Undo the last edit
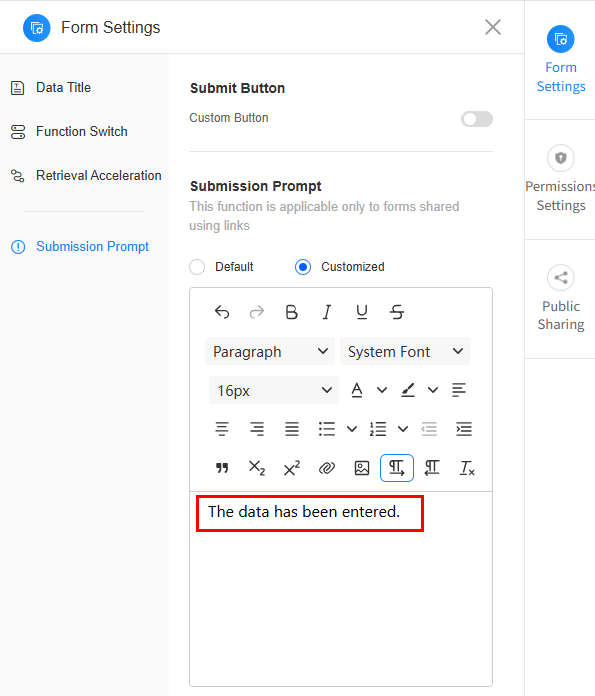Image resolution: width=595 pixels, height=696 pixels. click(x=222, y=312)
